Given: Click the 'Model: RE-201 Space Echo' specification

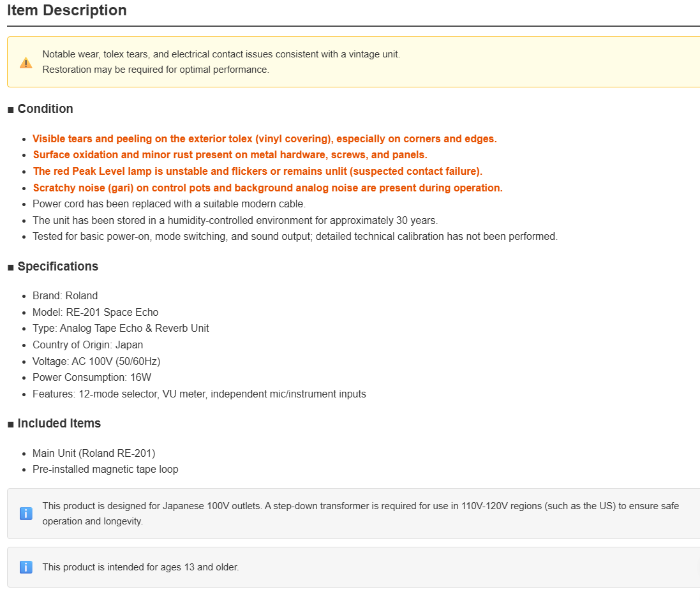Looking at the screenshot, I should 96,313.
